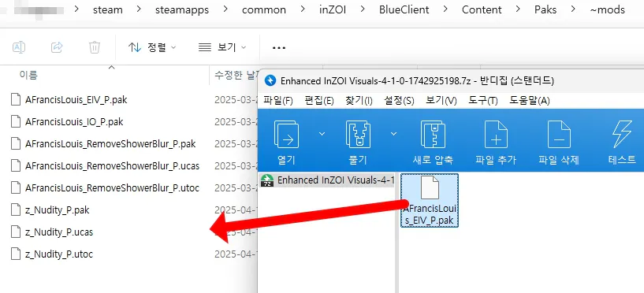The height and width of the screenshot is (293, 644).
Task: Open the Edit (편집(E)) menu
Action: [x=319, y=101]
